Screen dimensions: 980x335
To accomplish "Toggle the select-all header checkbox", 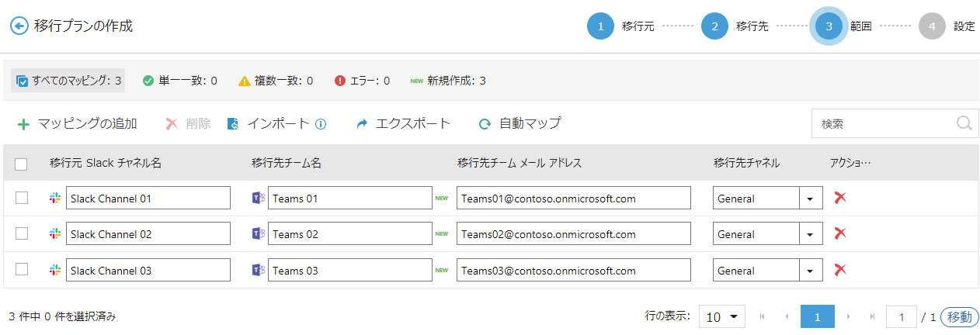I will (x=21, y=164).
